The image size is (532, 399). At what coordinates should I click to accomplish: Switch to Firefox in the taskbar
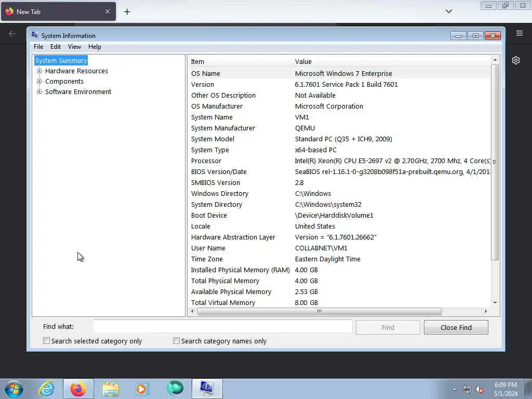pyautogui.click(x=78, y=389)
